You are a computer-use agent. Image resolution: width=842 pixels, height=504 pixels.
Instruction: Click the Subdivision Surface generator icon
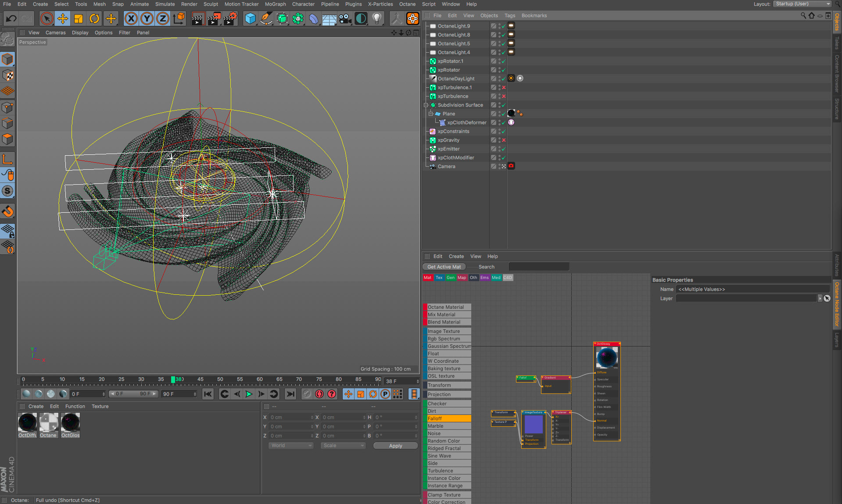[x=282, y=18]
